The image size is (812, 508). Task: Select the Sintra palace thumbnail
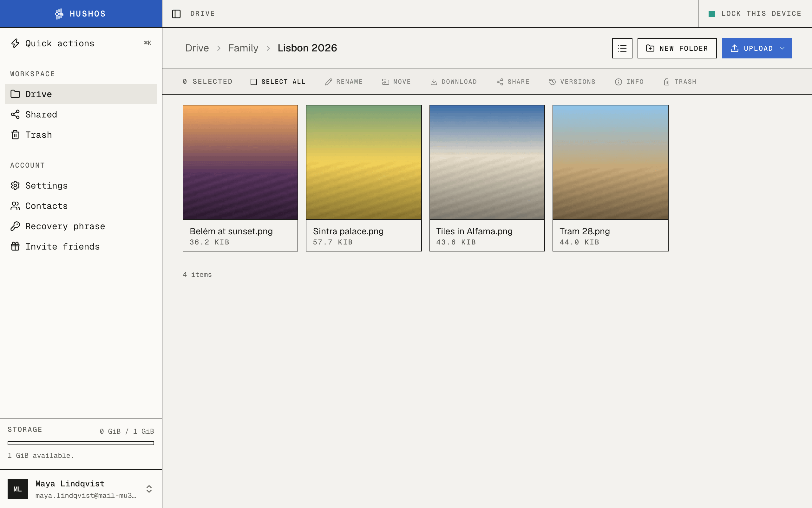pos(364,162)
